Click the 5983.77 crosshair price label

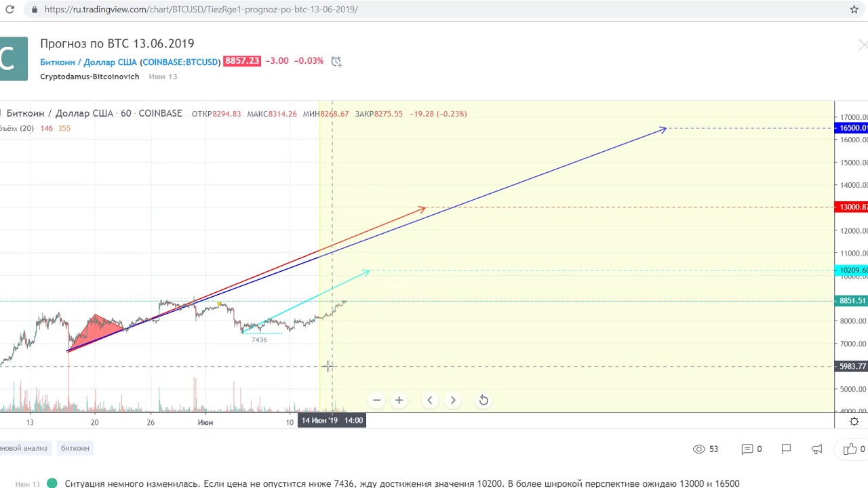[x=851, y=367]
